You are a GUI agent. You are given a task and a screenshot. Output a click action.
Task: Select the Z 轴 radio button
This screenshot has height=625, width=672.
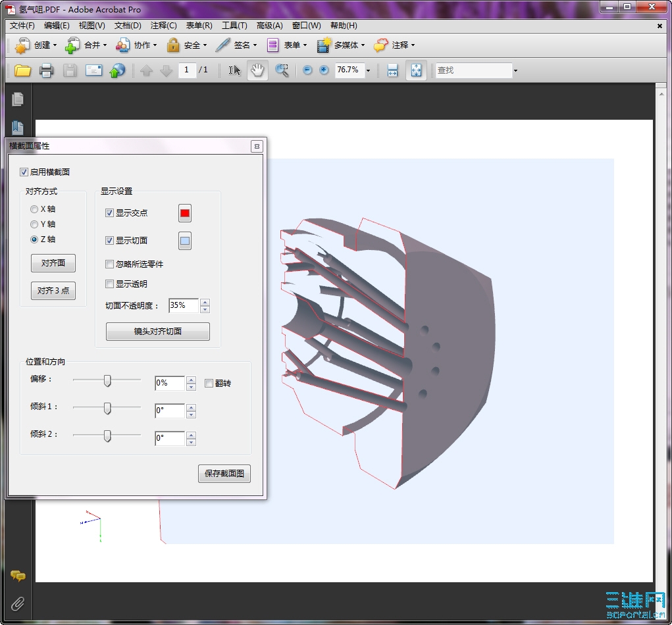pos(34,239)
